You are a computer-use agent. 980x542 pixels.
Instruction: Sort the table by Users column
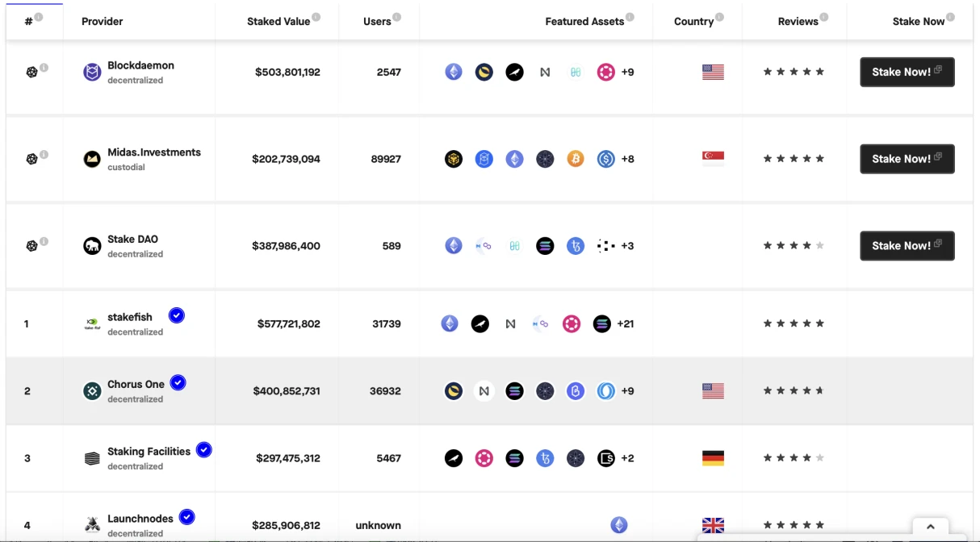click(377, 22)
